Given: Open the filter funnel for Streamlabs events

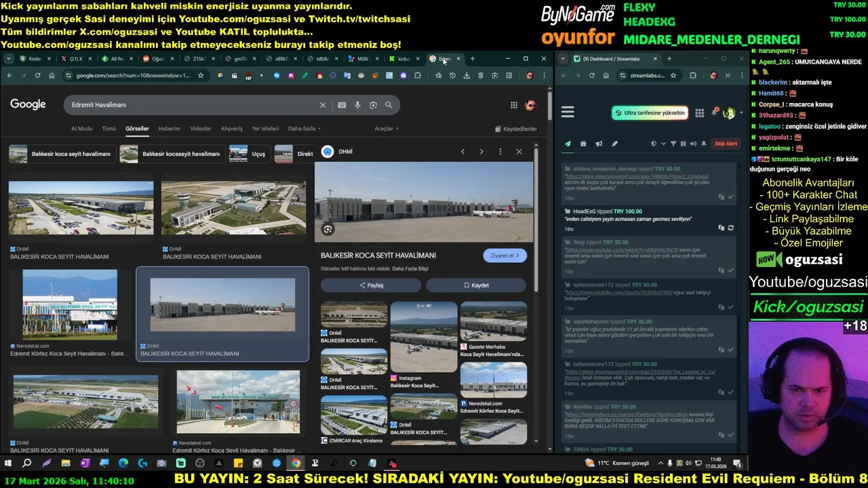Looking at the screenshot, I should point(673,144).
